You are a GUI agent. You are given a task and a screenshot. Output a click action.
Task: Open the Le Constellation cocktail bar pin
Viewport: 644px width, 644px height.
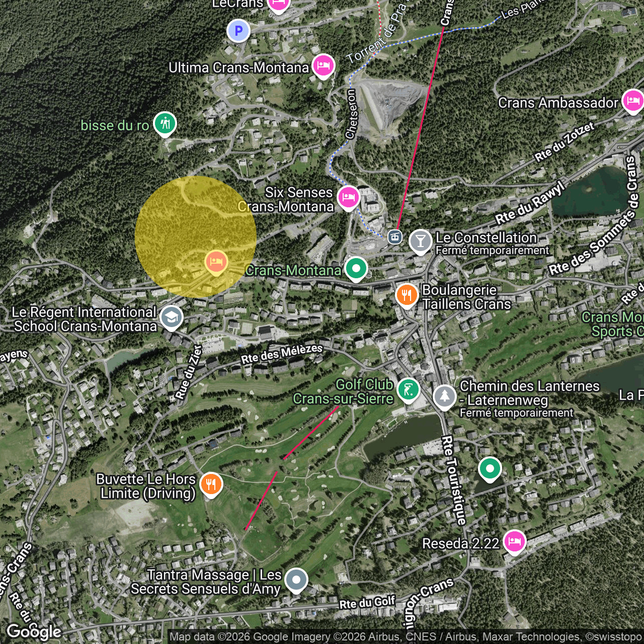[x=420, y=242]
